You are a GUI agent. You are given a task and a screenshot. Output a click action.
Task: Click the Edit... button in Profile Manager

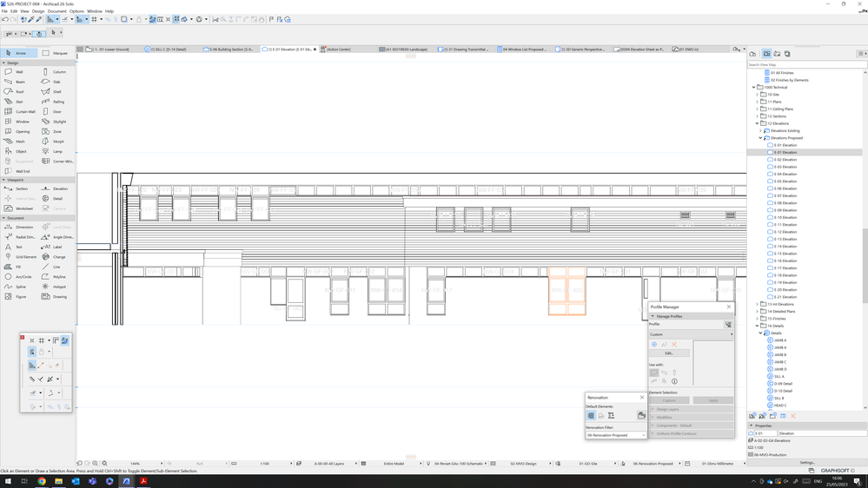pyautogui.click(x=669, y=353)
